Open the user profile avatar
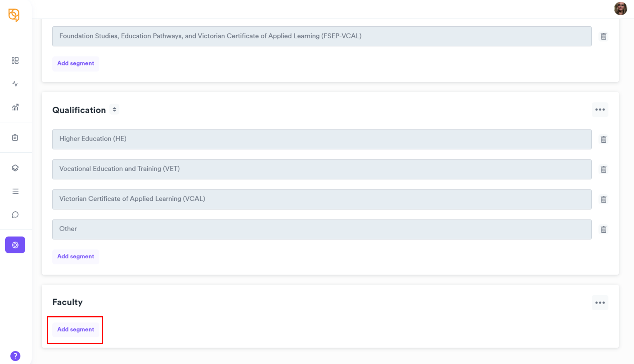The height and width of the screenshot is (364, 634). click(x=620, y=9)
